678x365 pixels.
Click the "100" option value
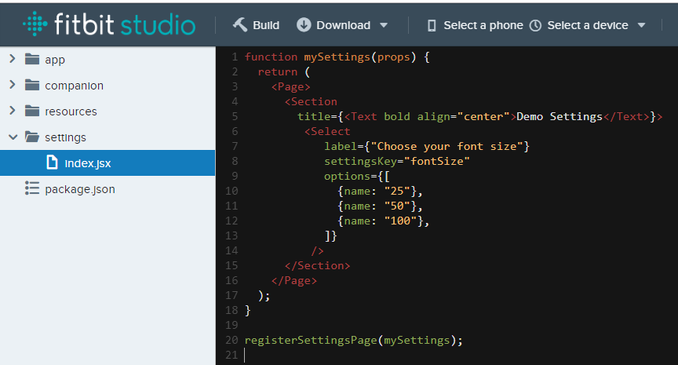(400, 221)
